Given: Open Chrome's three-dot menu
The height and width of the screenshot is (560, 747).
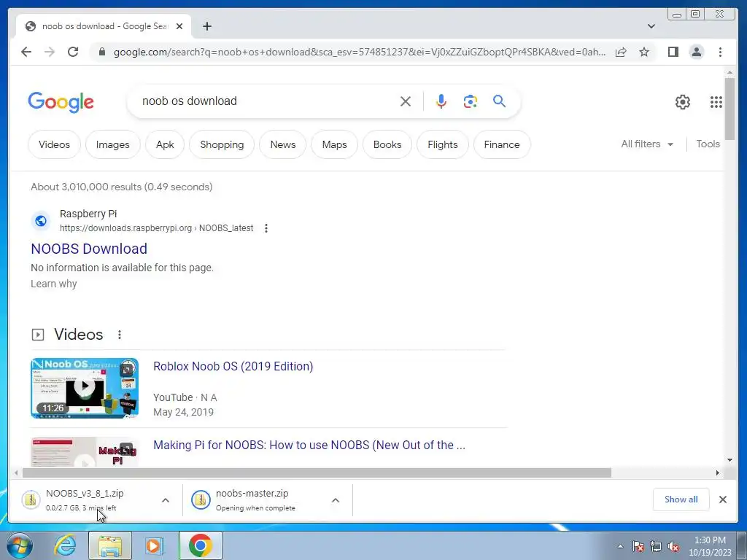Looking at the screenshot, I should pyautogui.click(x=720, y=52).
